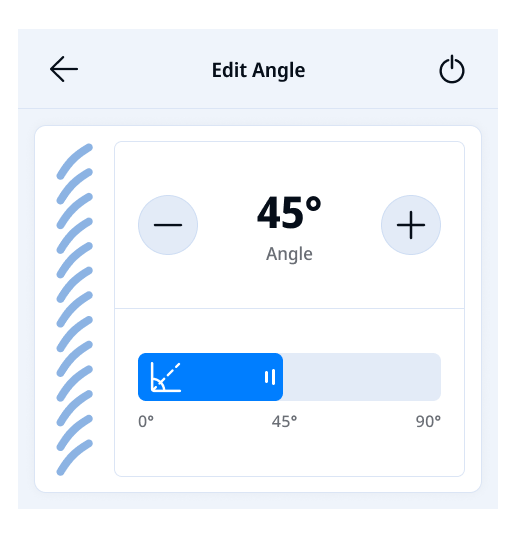Click the middle blind slats preview
Viewport: 516px width, 538px height.
pos(74,309)
